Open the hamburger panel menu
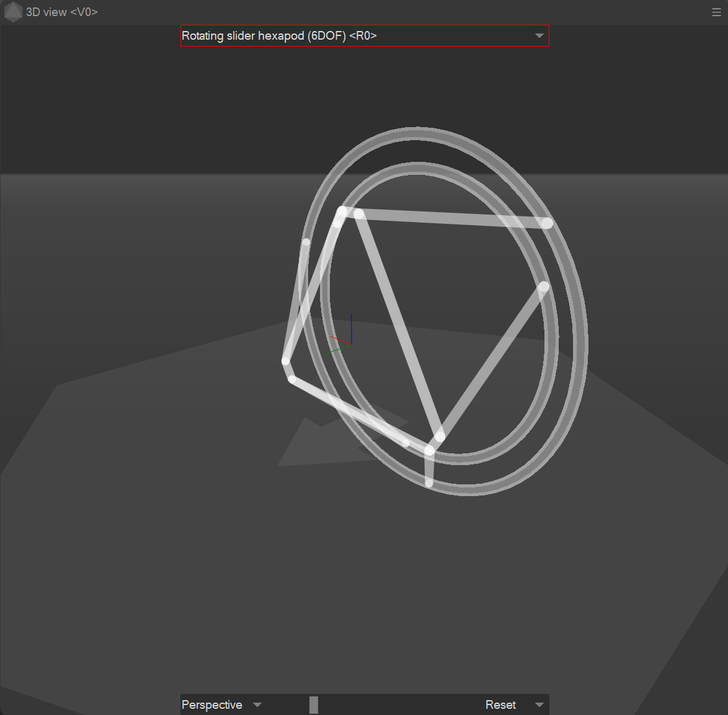 (716, 12)
